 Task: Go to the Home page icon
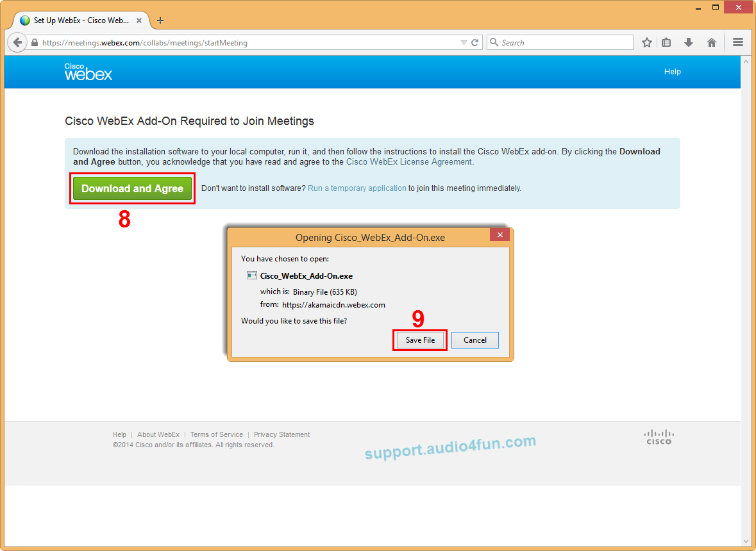tap(712, 42)
